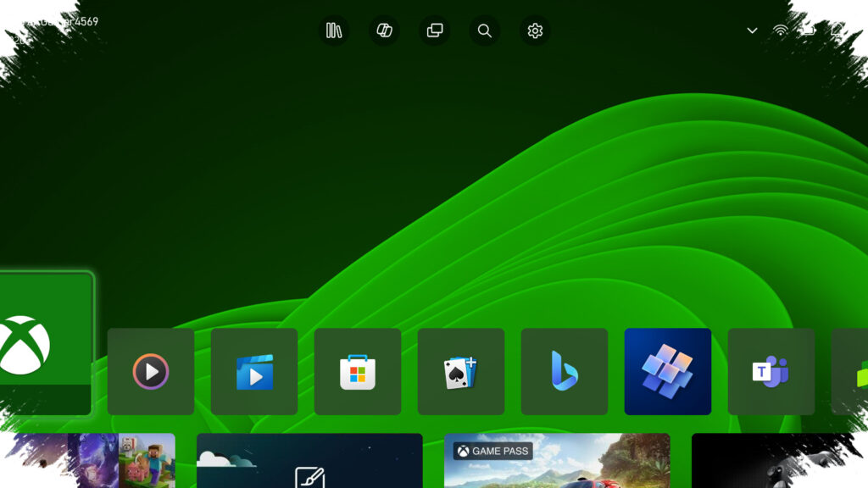Open the Minecraft game thumbnail
The image size is (868, 488).
[147, 460]
